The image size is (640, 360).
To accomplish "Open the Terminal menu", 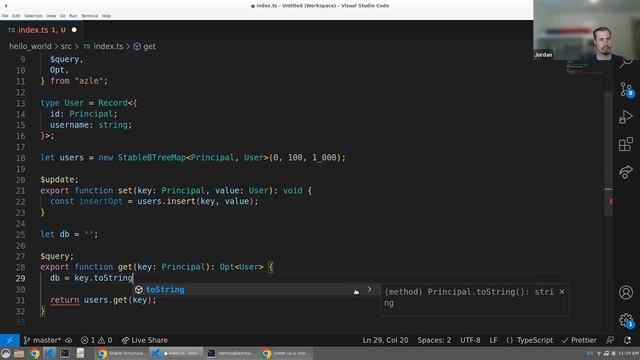I will point(89,16).
